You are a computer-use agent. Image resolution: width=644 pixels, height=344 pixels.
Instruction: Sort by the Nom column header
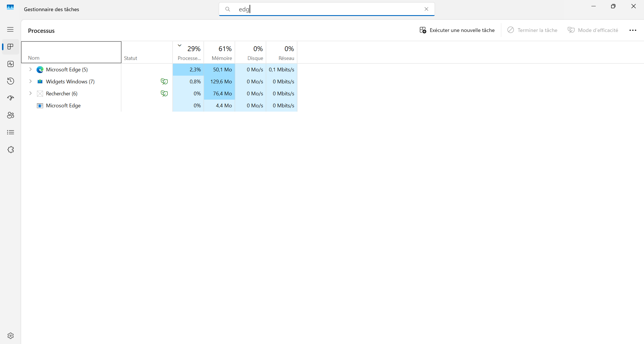tap(71, 52)
